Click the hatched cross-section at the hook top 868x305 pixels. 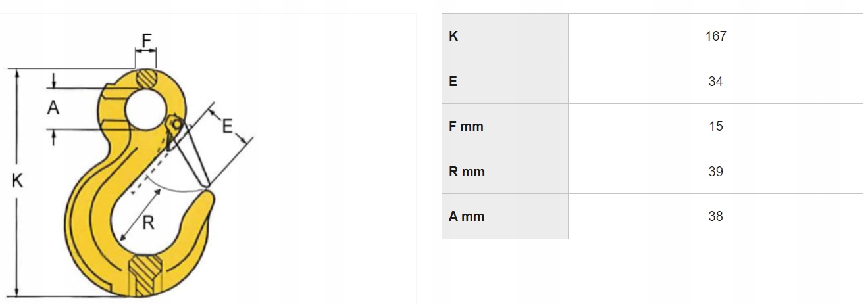tap(146, 78)
